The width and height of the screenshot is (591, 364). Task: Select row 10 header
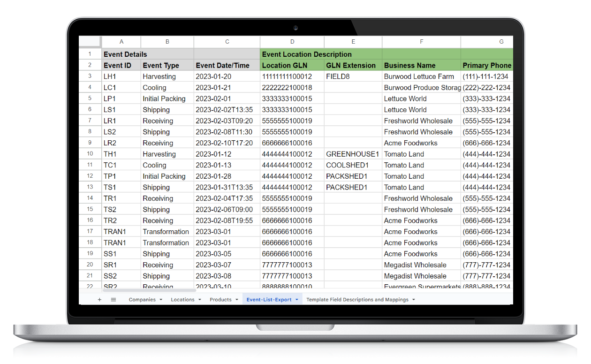tap(90, 154)
